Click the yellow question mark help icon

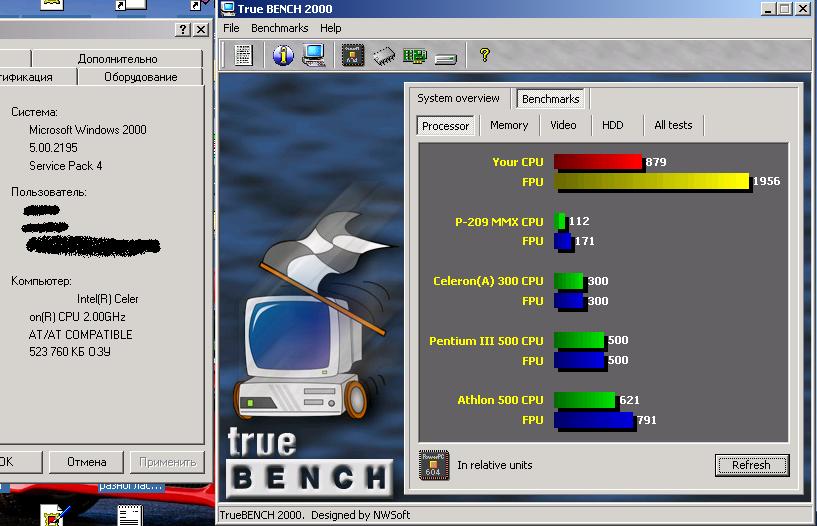tap(485, 55)
